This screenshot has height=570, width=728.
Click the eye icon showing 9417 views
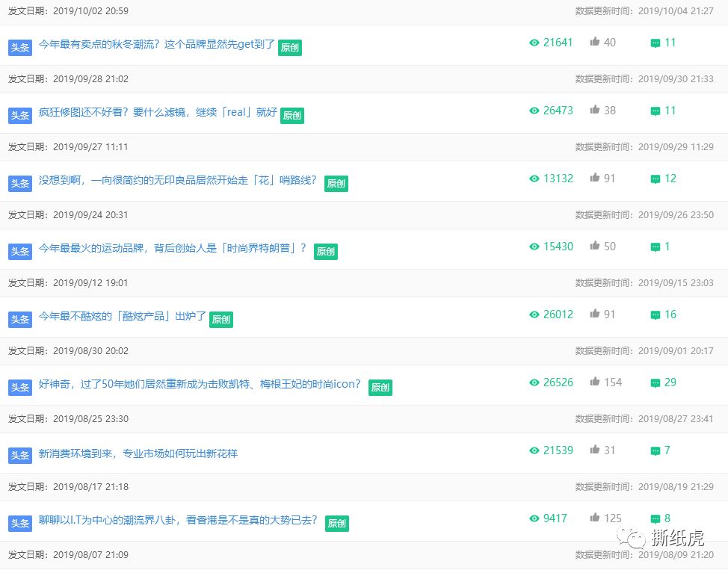pos(534,518)
